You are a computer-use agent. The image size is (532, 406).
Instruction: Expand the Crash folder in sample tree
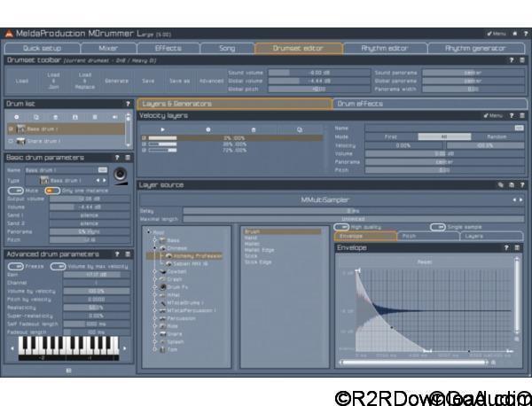point(154,279)
